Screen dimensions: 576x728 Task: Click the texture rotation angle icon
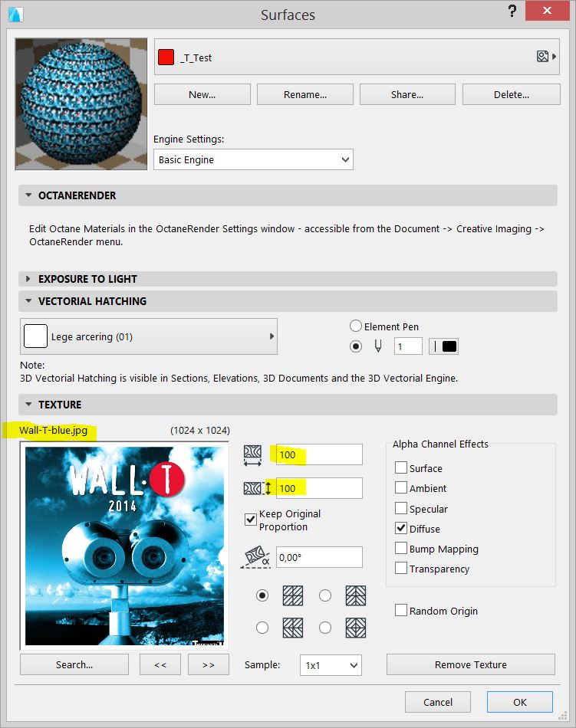click(x=256, y=557)
